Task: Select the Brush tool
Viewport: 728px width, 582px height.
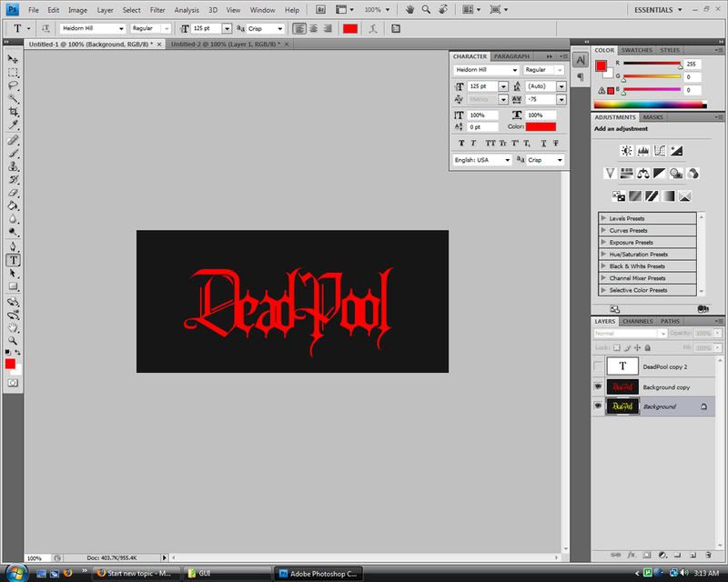Action: (x=13, y=153)
